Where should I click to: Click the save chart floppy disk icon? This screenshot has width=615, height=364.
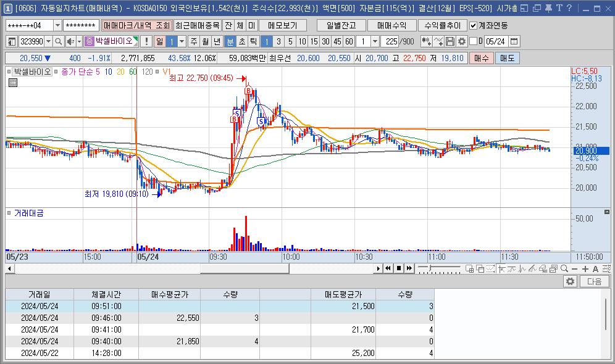[450, 41]
